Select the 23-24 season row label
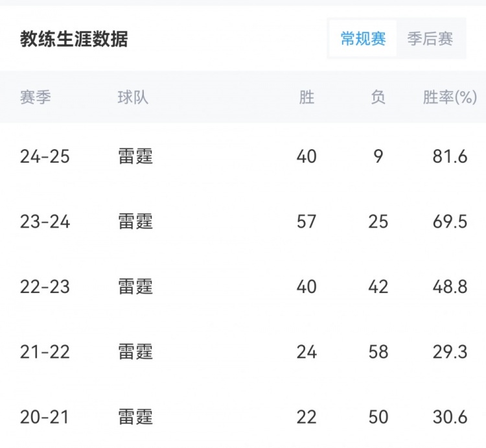Screen dimensions: 486x448 click(45, 222)
